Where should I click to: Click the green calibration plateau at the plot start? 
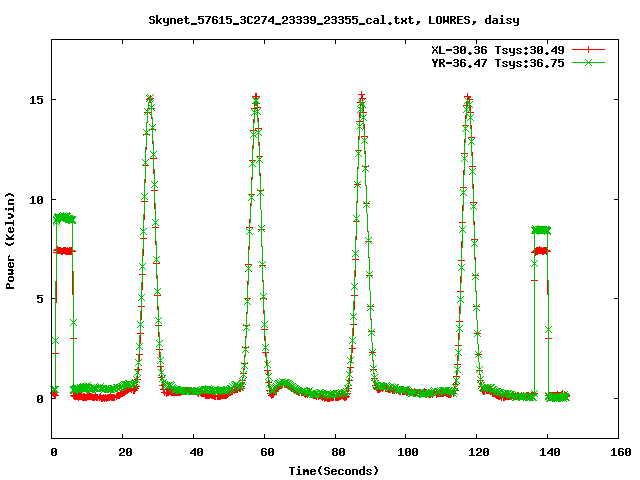click(x=64, y=218)
